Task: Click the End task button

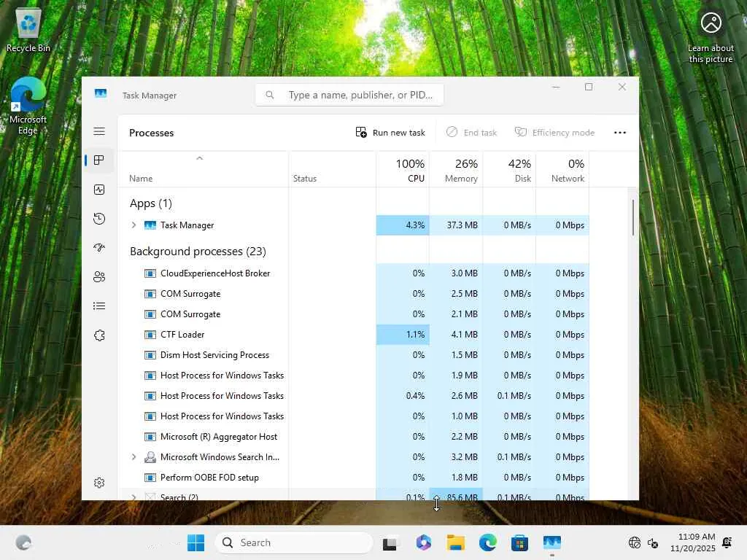Action: click(471, 133)
